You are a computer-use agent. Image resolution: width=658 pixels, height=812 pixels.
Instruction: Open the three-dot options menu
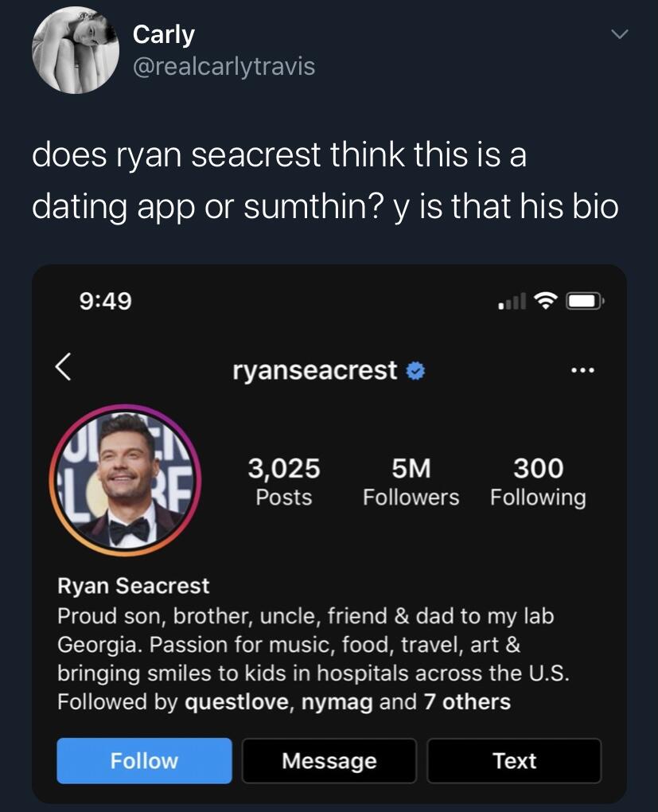point(582,371)
